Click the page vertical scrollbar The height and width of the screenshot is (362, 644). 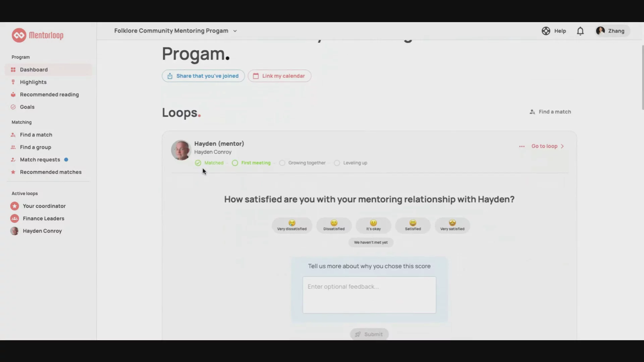click(642, 78)
